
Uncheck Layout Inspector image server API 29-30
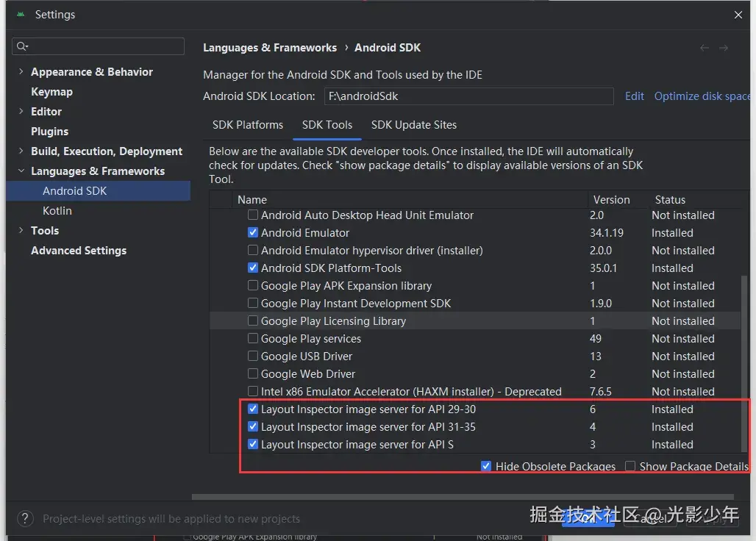253,409
